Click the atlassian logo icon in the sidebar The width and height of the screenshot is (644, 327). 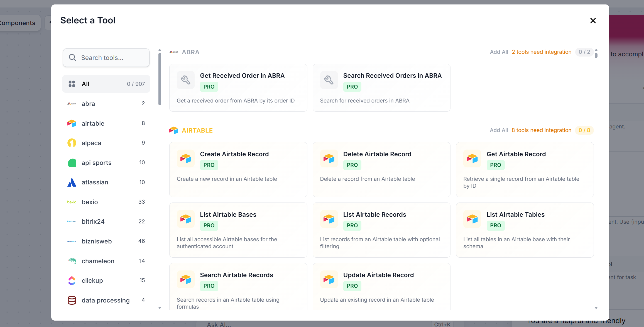click(x=72, y=182)
